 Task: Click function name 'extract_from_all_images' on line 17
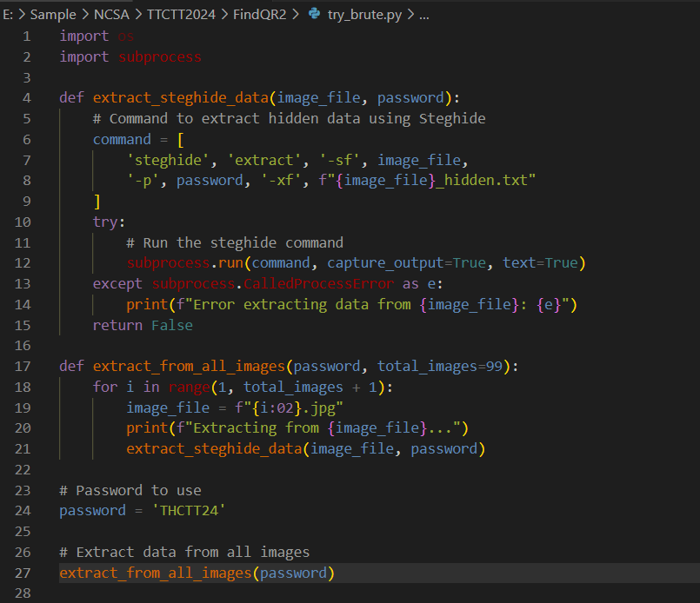click(x=190, y=367)
